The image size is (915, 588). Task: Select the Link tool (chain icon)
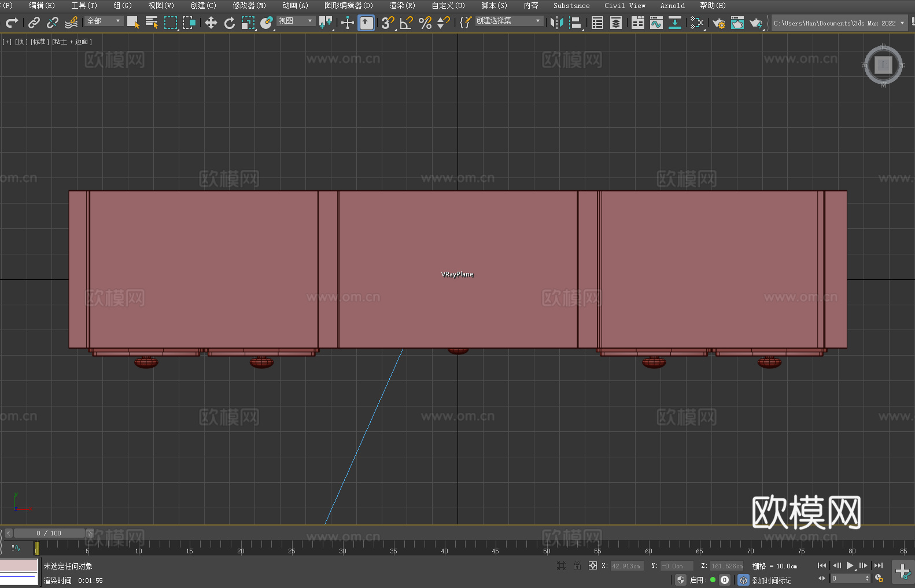(x=34, y=23)
